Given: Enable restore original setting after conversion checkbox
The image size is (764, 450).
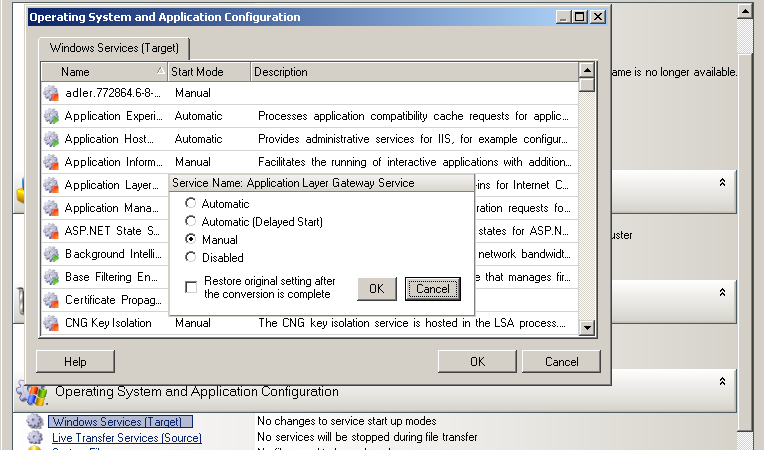Looking at the screenshot, I should coord(191,288).
